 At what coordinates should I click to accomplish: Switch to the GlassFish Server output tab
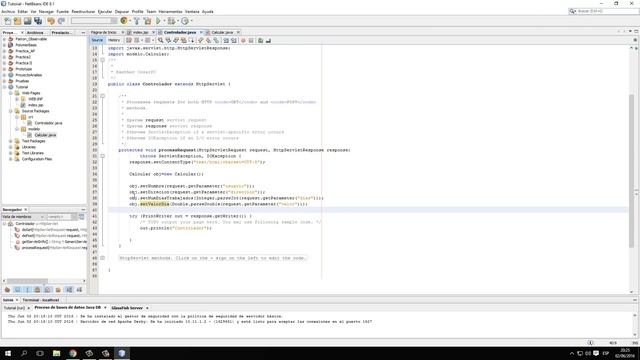127,308
